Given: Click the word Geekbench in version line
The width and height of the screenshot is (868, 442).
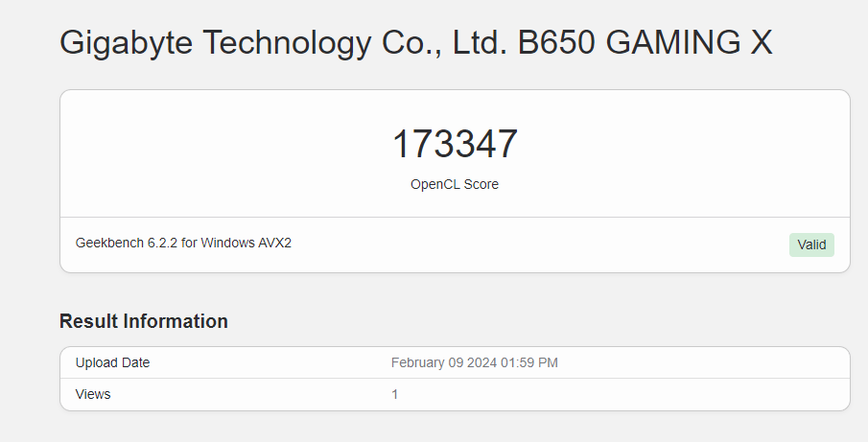Looking at the screenshot, I should click(109, 243).
